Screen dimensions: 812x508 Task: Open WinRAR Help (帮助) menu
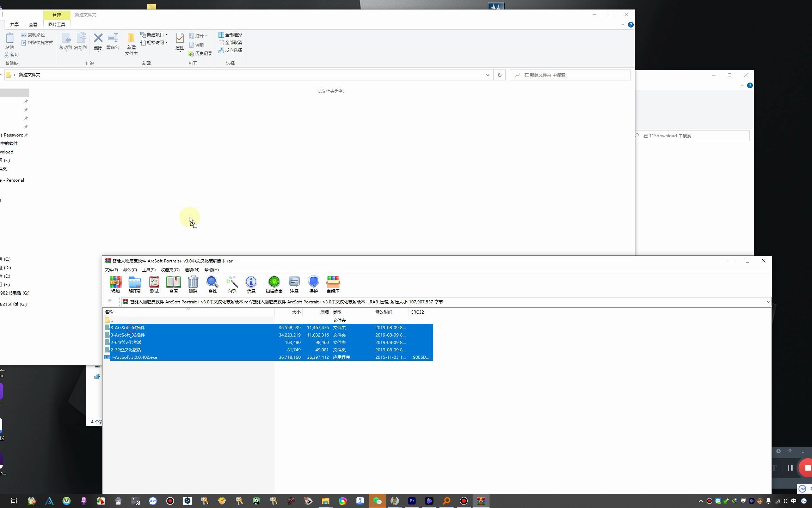211,270
